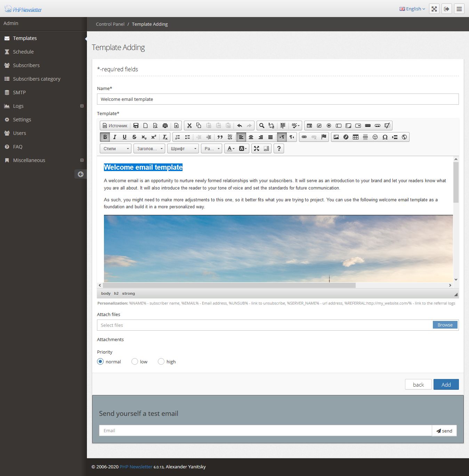
Task: Select the high priority radio button
Action: [x=161, y=362]
